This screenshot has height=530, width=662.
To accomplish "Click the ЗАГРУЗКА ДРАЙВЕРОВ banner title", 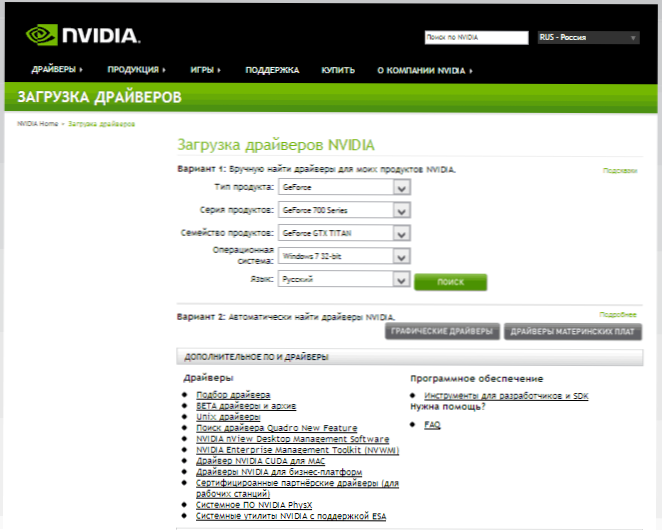I will (99, 97).
